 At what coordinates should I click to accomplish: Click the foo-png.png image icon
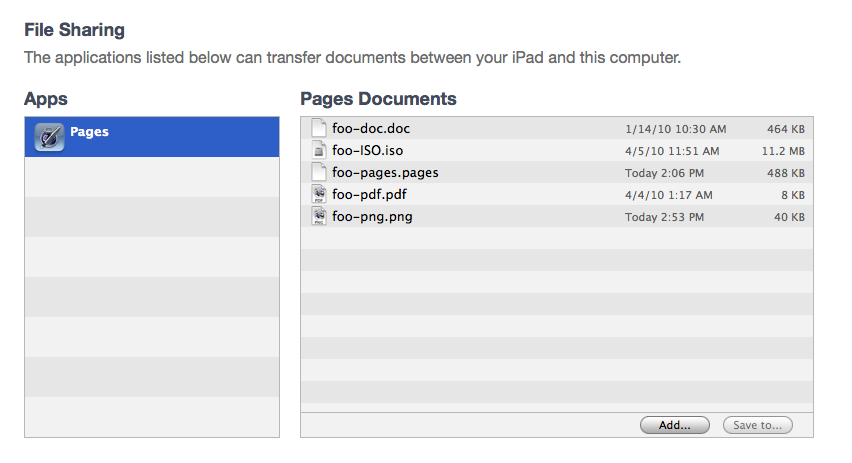(319, 216)
